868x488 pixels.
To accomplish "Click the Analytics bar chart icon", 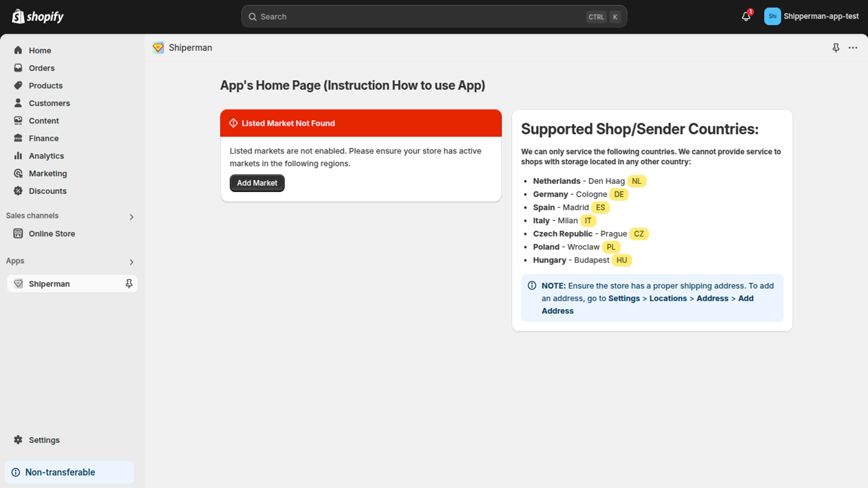I will [x=18, y=156].
